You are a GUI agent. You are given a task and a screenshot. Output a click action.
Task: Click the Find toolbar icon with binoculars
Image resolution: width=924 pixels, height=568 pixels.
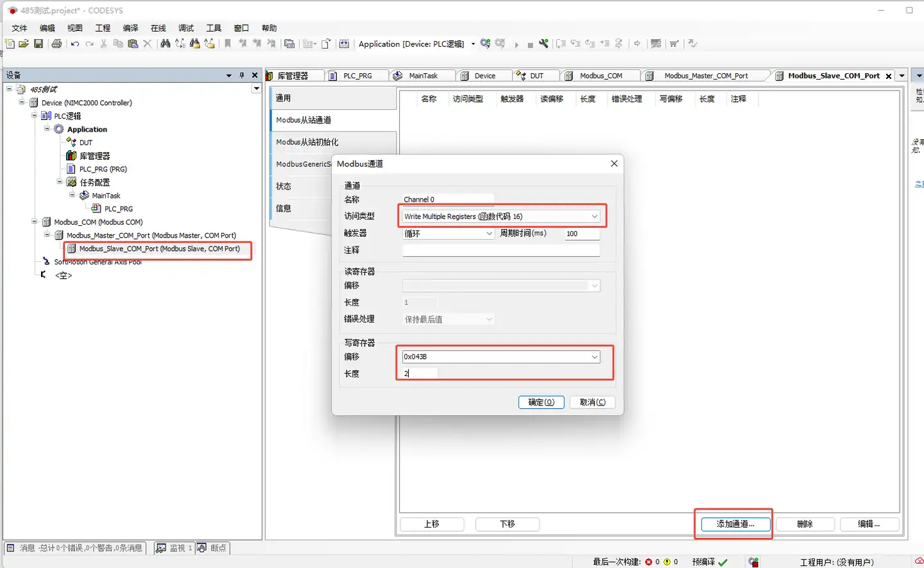(x=165, y=44)
